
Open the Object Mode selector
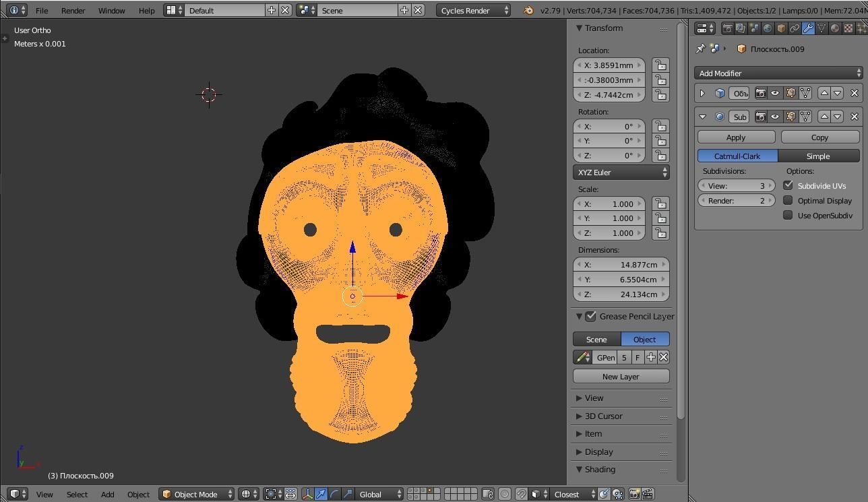click(x=197, y=494)
